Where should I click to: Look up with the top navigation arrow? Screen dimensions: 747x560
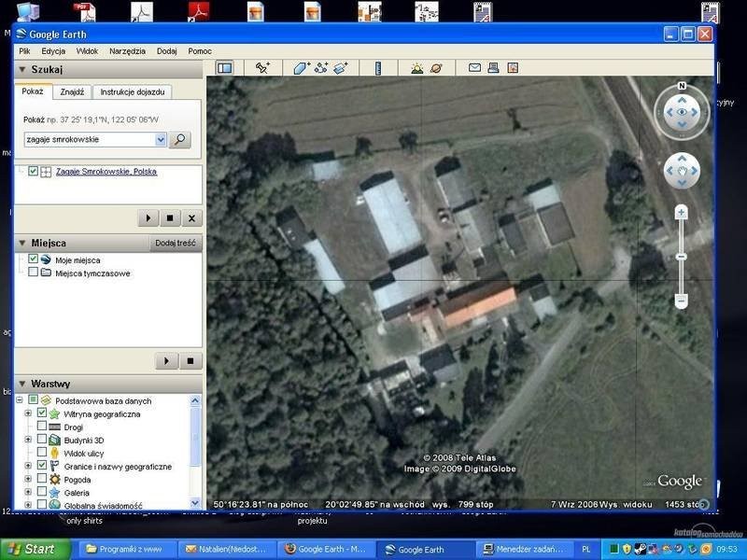pos(682,100)
